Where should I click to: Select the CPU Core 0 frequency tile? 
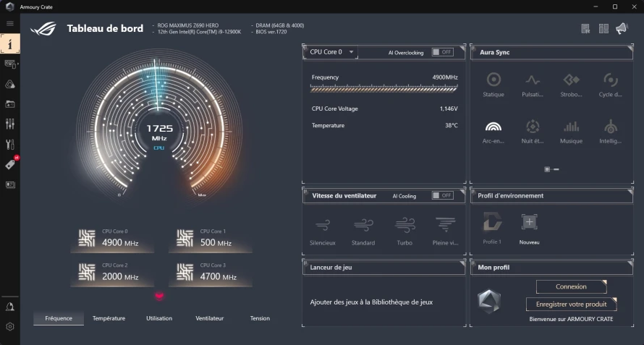(112, 239)
